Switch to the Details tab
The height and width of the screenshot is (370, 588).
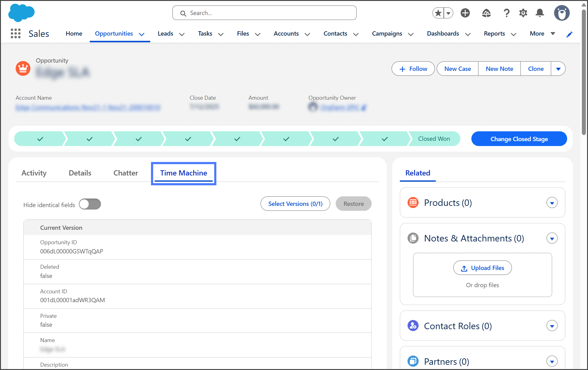pos(80,173)
